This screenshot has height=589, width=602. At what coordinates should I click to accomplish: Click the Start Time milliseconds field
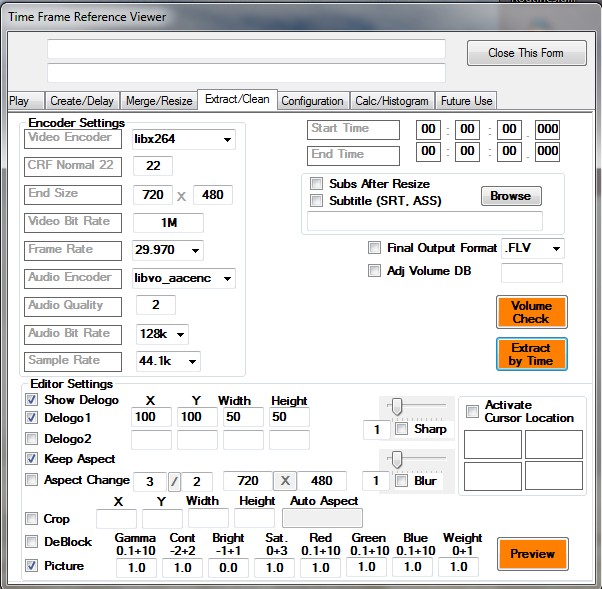click(x=547, y=129)
